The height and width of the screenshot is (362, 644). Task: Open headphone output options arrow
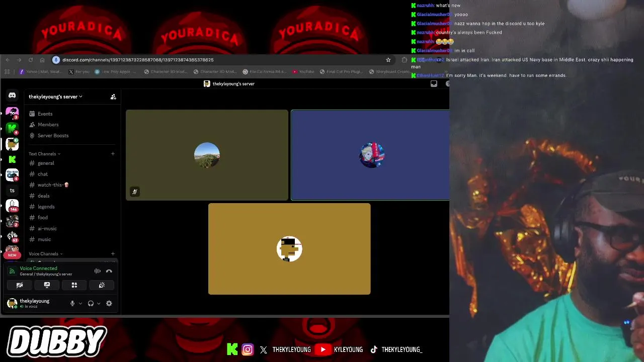[x=99, y=303]
